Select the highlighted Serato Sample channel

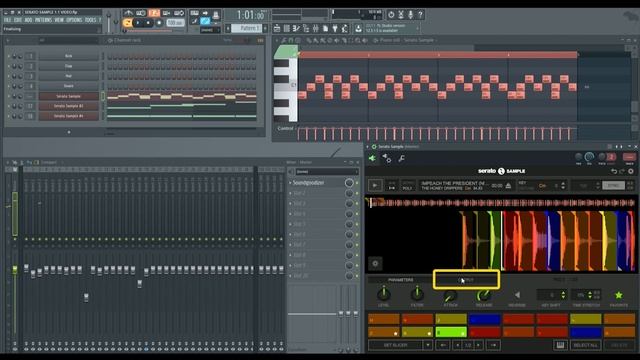69,96
